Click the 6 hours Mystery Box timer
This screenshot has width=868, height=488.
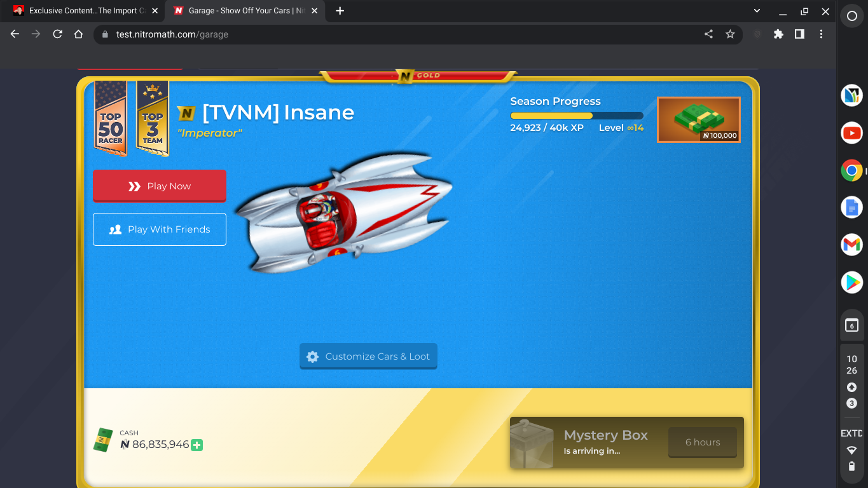[703, 442]
